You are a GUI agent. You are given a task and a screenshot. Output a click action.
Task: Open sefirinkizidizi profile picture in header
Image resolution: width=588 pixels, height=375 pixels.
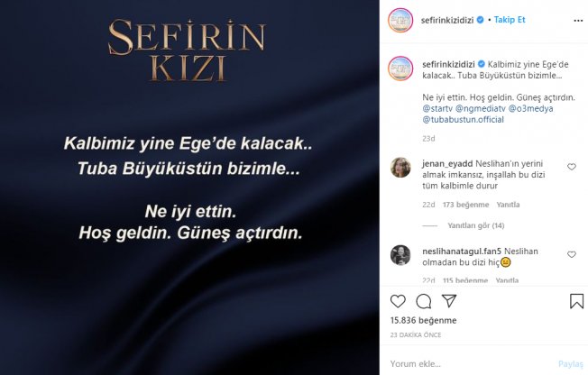(x=400, y=20)
